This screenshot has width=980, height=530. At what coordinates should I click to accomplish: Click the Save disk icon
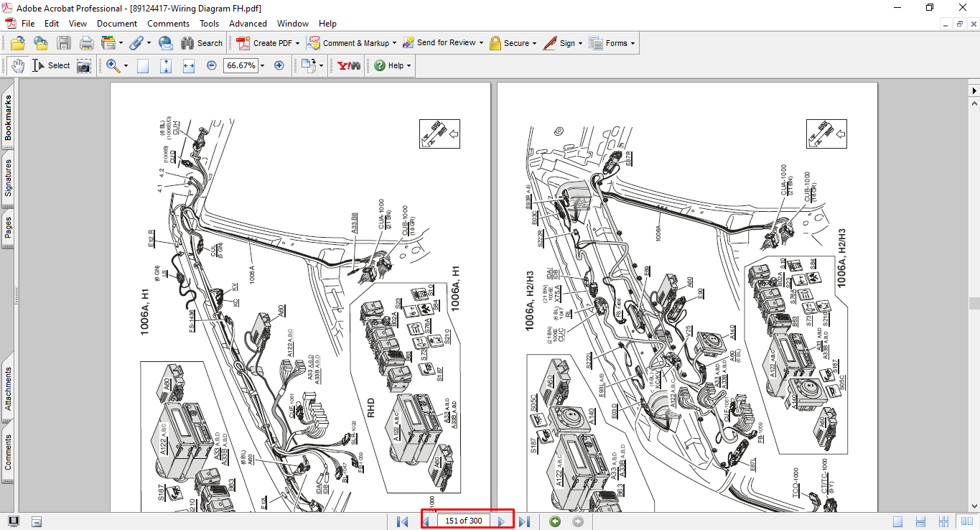coord(64,43)
